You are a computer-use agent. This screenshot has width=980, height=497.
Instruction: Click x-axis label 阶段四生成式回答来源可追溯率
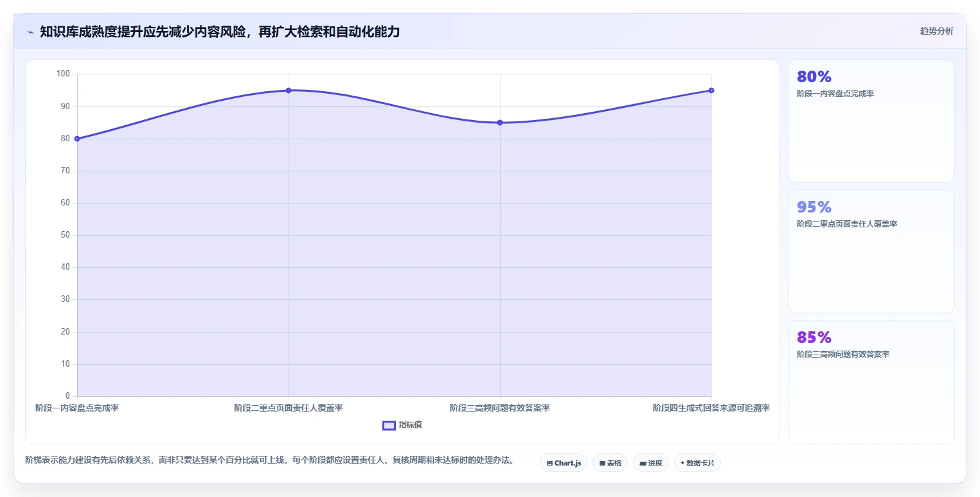[x=711, y=408]
